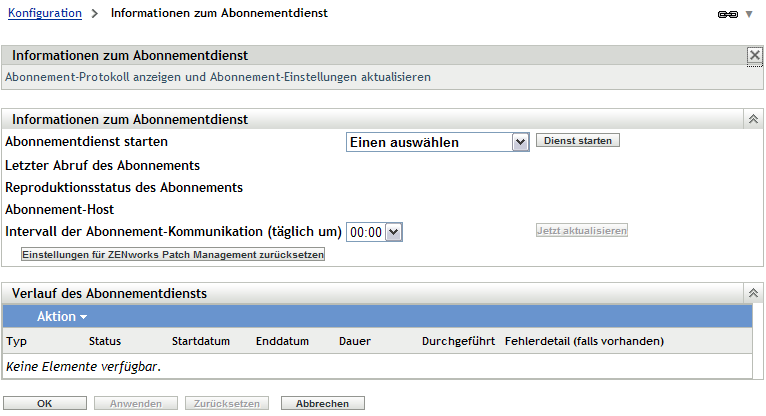Collapse the Informationen zum Abonnementdienst section
Viewport: 766px width, 416px height.
753,119
